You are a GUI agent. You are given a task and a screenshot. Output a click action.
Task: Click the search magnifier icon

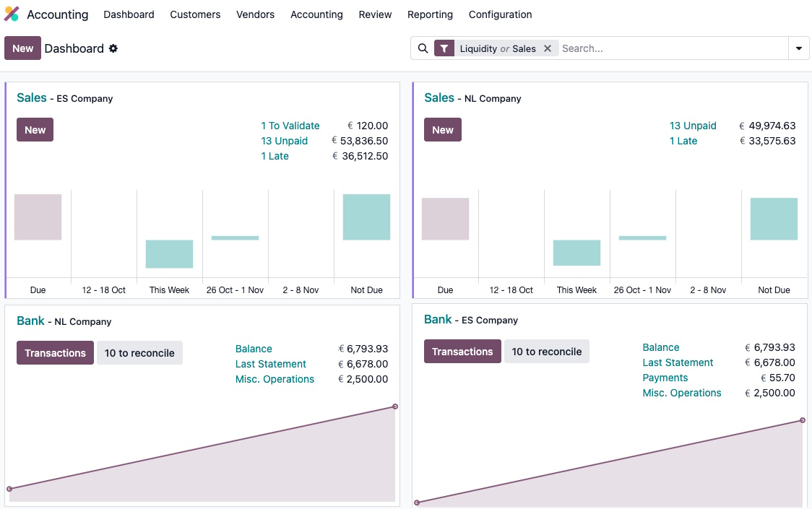click(423, 48)
